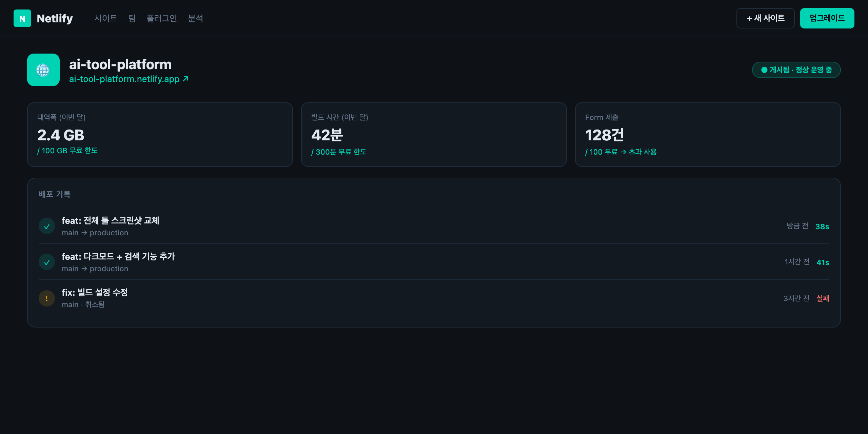This screenshot has height=434, width=868.
Task: Go to the 팀 navigation item
Action: (132, 18)
